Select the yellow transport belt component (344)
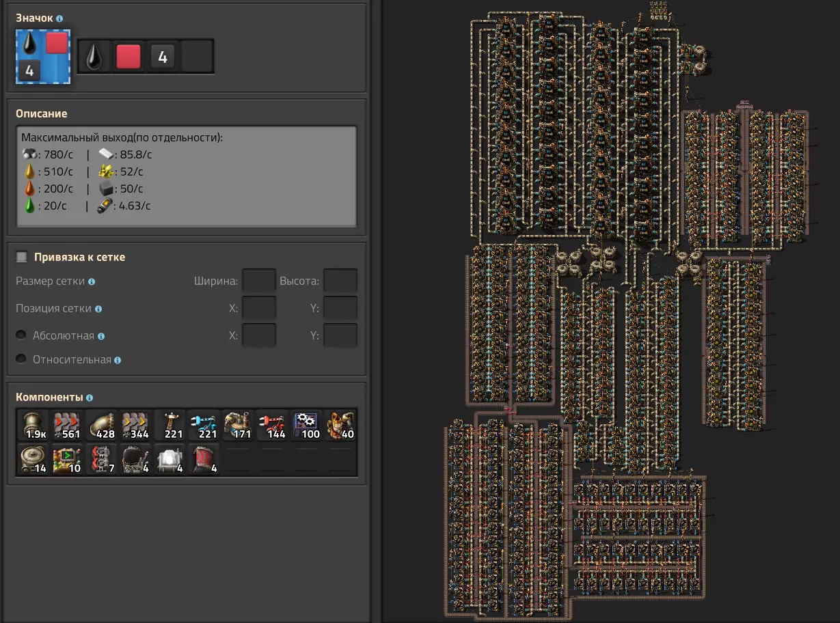Viewport: 840px width, 623px height. (x=135, y=425)
